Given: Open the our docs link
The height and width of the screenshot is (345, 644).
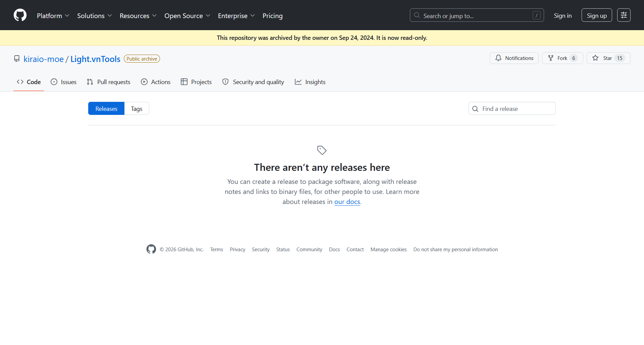Looking at the screenshot, I should [347, 202].
